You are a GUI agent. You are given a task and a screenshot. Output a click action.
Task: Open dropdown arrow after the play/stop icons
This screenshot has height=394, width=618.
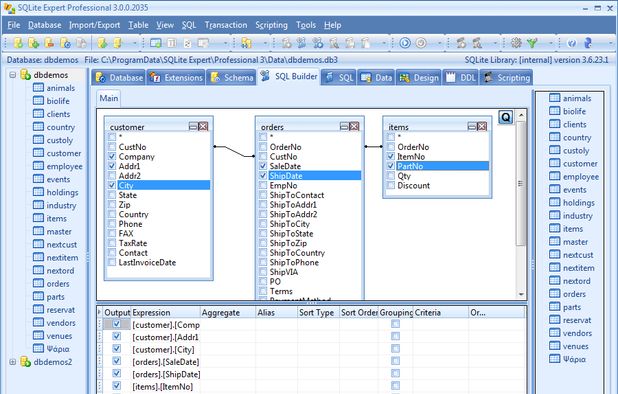coord(439,43)
